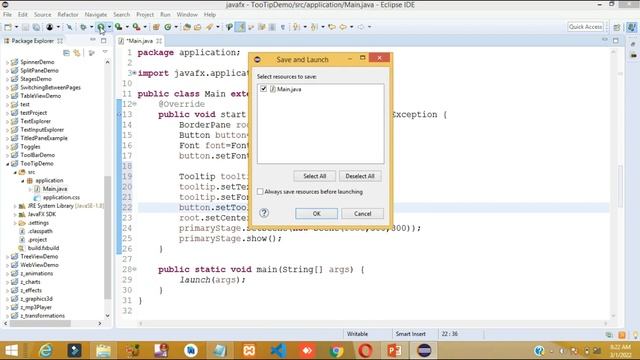Collapse the TooTipDemo project node
This screenshot has height=360, width=640.
point(7,164)
